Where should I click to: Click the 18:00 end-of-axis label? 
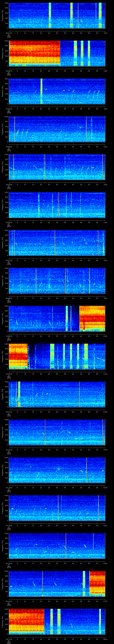(x=105, y=639)
